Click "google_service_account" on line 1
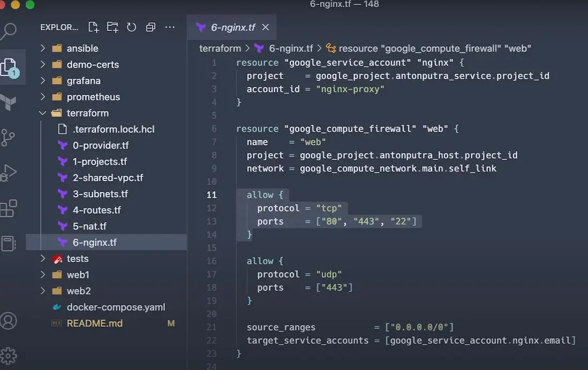 (347, 63)
